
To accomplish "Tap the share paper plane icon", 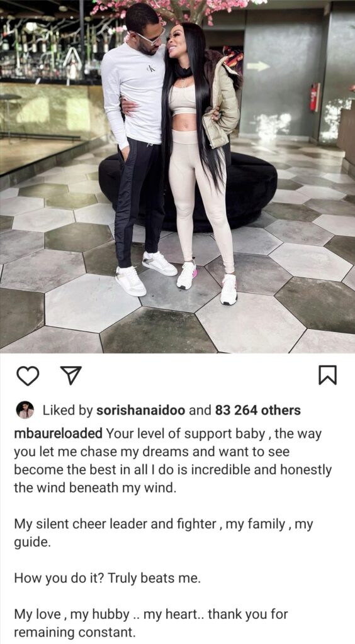I will (x=70, y=375).
